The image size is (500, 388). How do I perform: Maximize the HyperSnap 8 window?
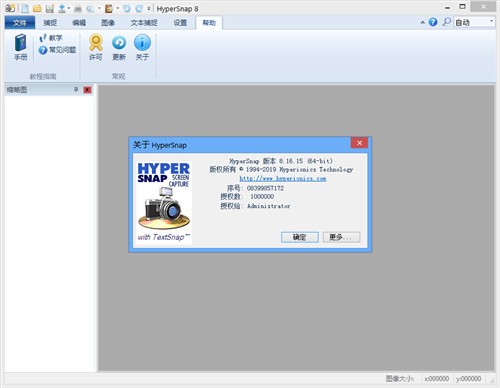(x=462, y=7)
